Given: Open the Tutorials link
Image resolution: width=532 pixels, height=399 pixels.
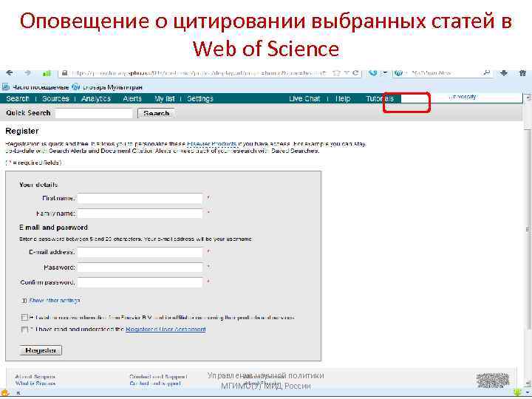Looking at the screenshot, I should [380, 99].
